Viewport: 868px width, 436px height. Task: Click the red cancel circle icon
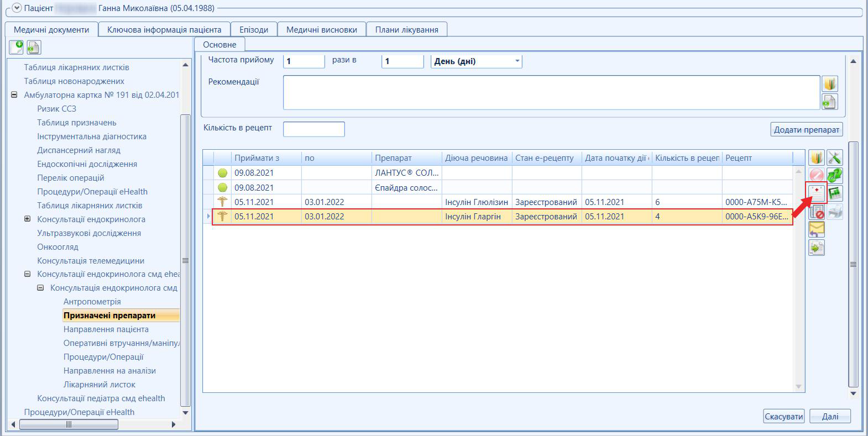pos(817,176)
